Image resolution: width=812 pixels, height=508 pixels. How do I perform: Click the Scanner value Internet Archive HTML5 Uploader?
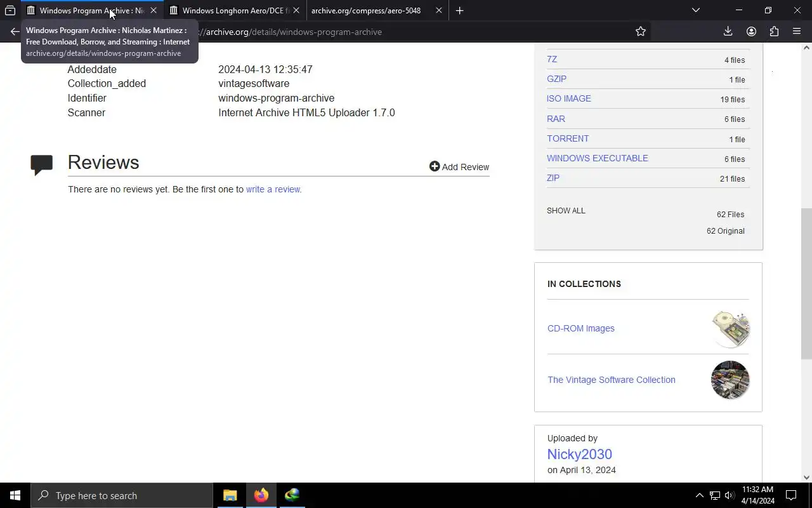tap(306, 112)
